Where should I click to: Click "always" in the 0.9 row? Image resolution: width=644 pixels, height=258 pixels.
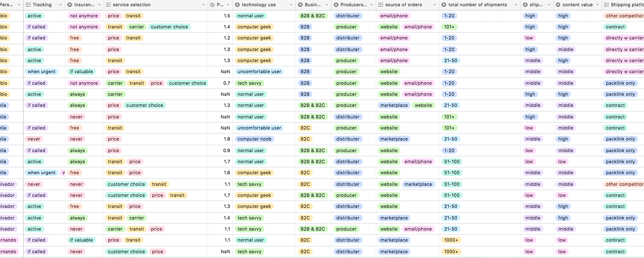77,150
